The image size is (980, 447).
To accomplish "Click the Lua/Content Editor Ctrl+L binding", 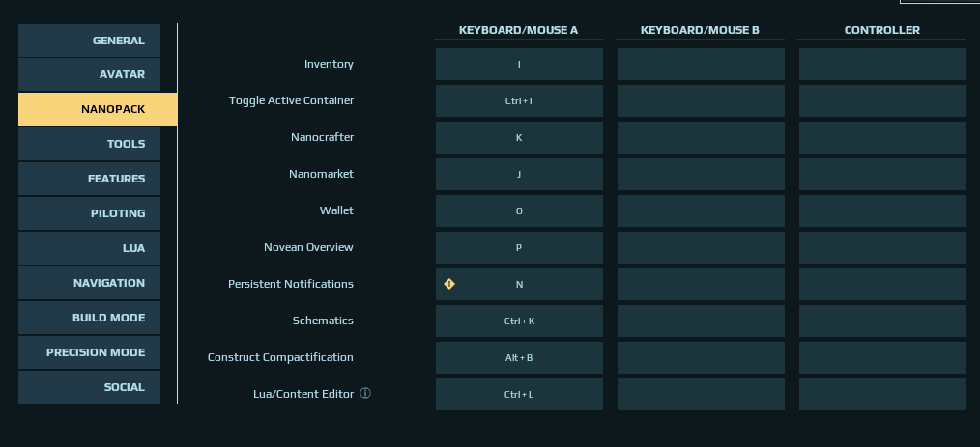I will point(519,395).
